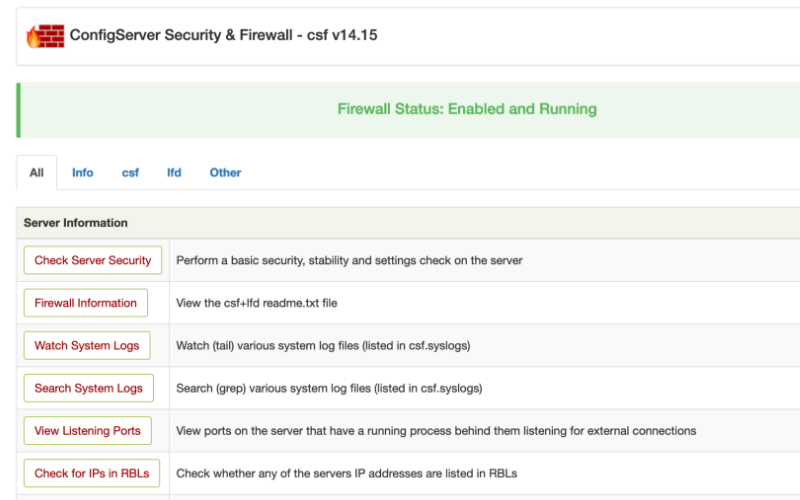Click the ConfigServer Security & Firewall title
This screenshot has width=800, height=500.
click(223, 35)
